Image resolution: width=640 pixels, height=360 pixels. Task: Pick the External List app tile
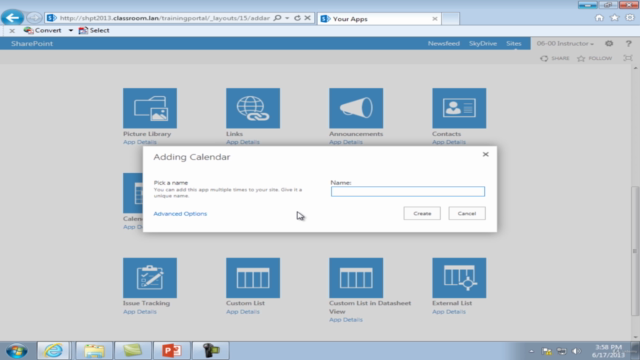(x=459, y=278)
